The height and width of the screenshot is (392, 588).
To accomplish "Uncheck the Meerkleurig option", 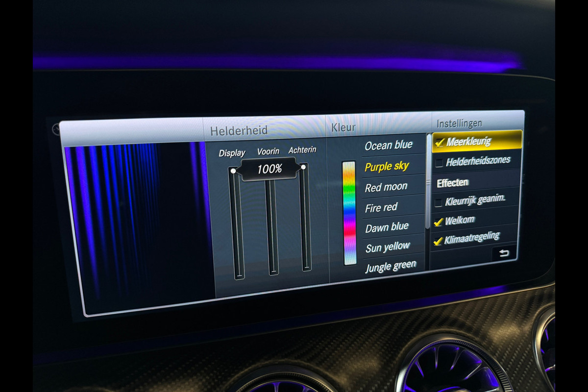I will [x=440, y=142].
